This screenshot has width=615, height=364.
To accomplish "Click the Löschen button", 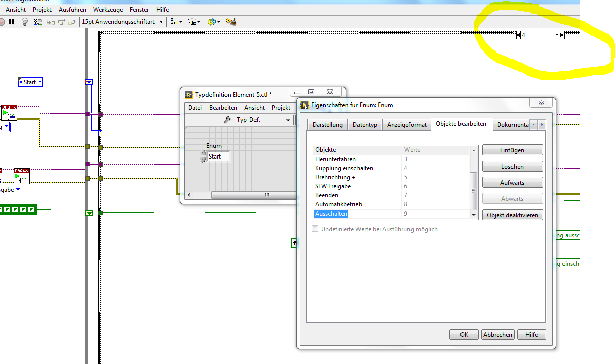I will point(512,167).
